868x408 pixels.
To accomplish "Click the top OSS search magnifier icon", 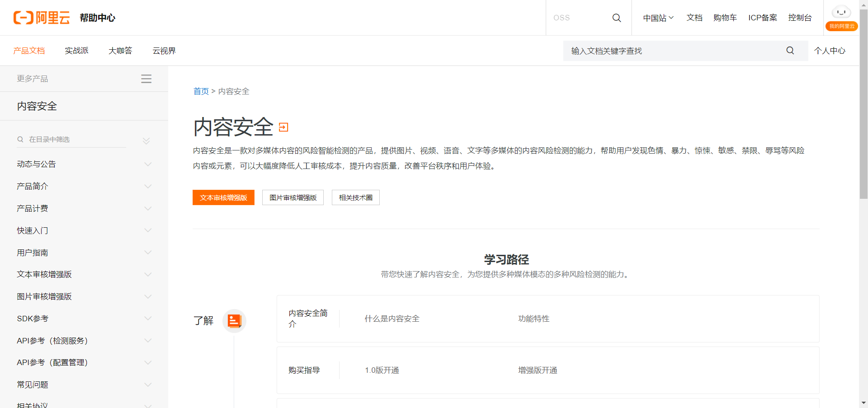I will [x=616, y=18].
